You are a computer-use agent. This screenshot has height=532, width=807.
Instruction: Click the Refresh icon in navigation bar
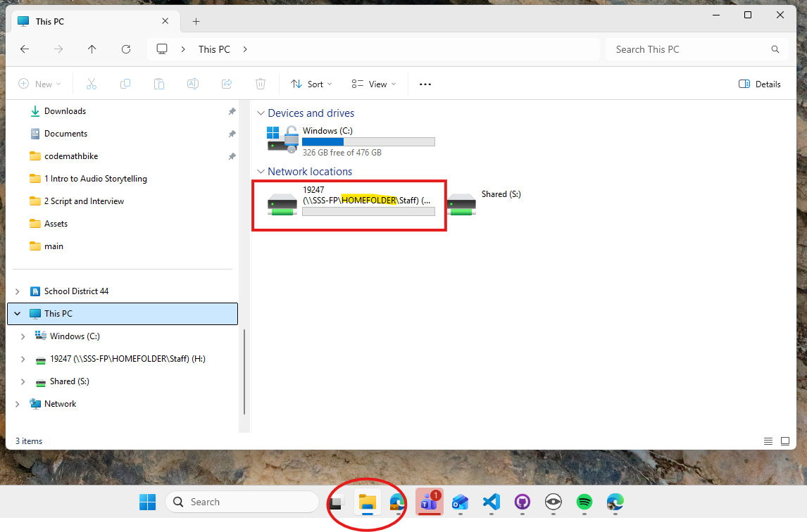pos(126,49)
